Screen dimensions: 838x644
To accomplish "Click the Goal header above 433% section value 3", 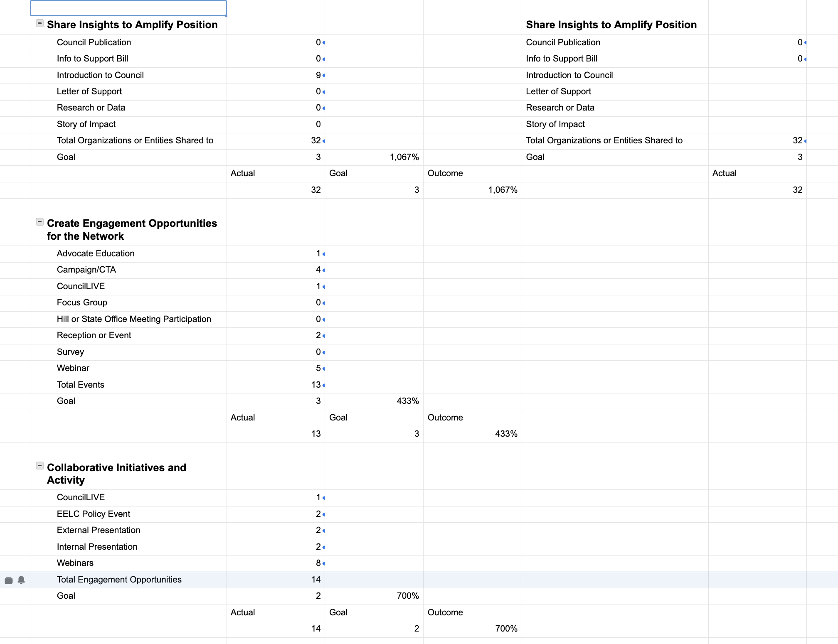I will tap(338, 418).
